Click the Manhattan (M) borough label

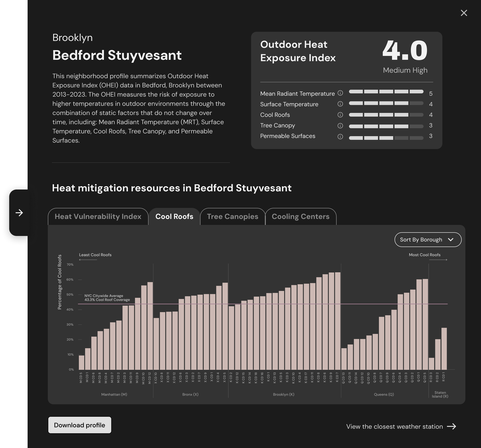point(114,394)
